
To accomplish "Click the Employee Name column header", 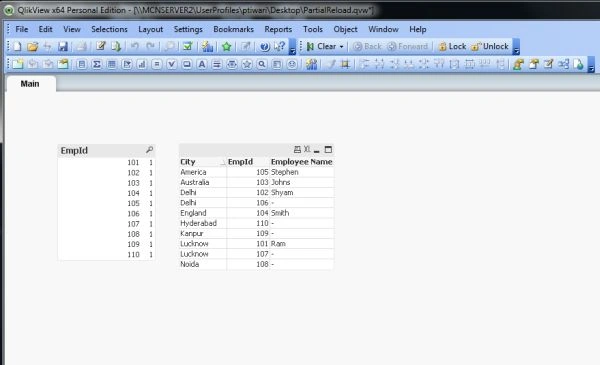I will coord(302,162).
